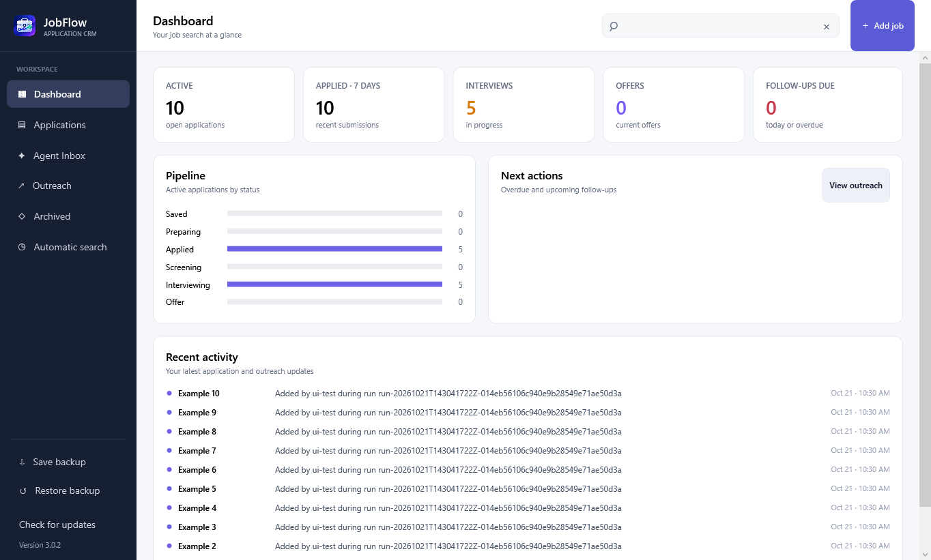Image resolution: width=931 pixels, height=560 pixels.
Task: Open the Applications page
Action: 68,125
